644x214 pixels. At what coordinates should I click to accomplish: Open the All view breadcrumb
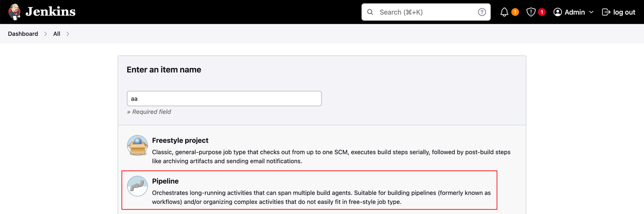pos(57,34)
